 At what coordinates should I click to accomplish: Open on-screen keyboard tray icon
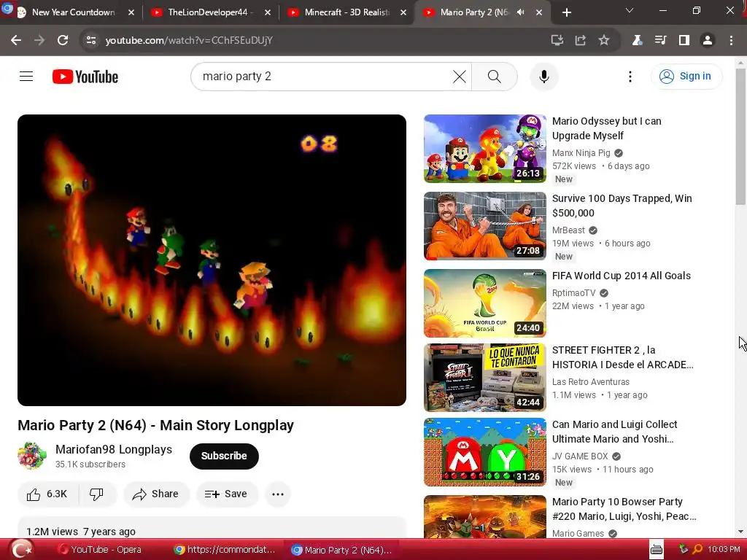tap(656, 550)
